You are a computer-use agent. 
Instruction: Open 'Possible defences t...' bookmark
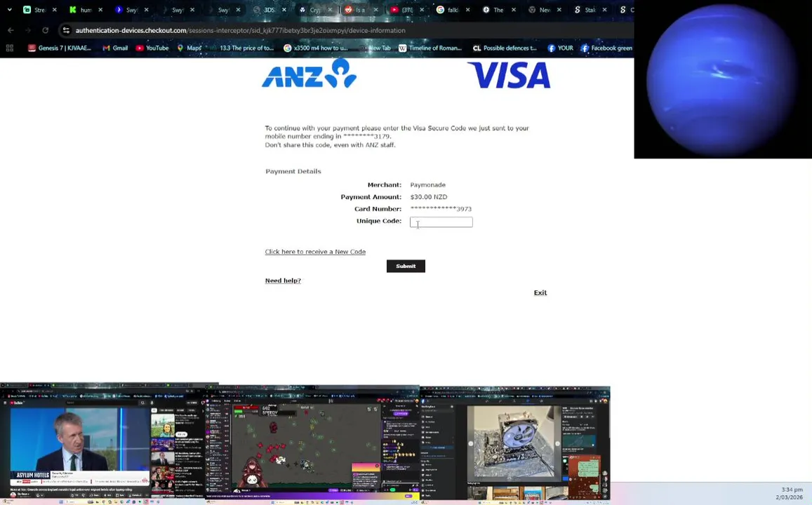click(x=505, y=48)
